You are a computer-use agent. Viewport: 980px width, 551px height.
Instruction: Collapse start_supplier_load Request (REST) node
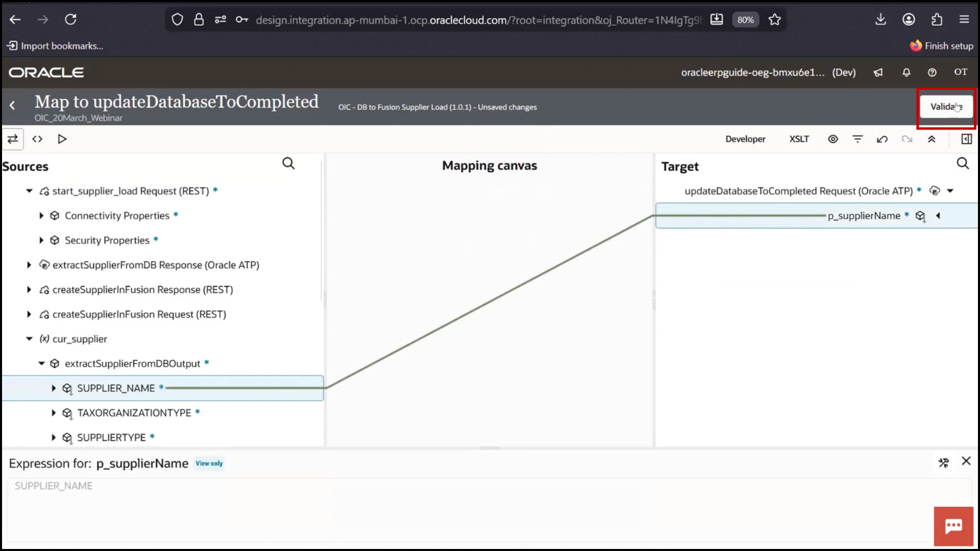[29, 191]
